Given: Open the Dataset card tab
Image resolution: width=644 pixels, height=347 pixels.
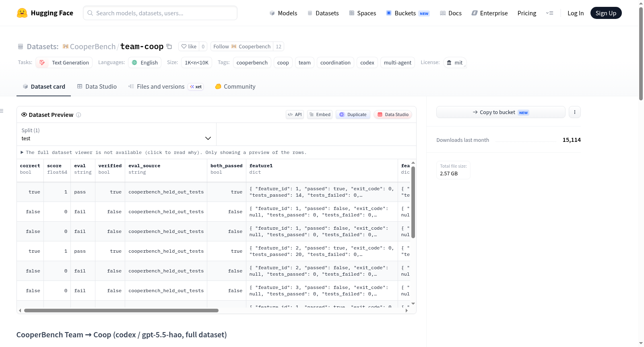Looking at the screenshot, I should pos(43,86).
